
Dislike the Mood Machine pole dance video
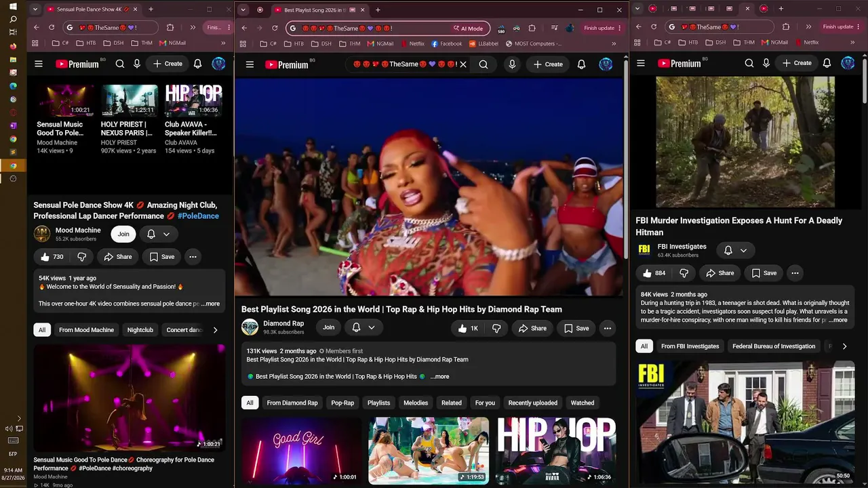(82, 257)
